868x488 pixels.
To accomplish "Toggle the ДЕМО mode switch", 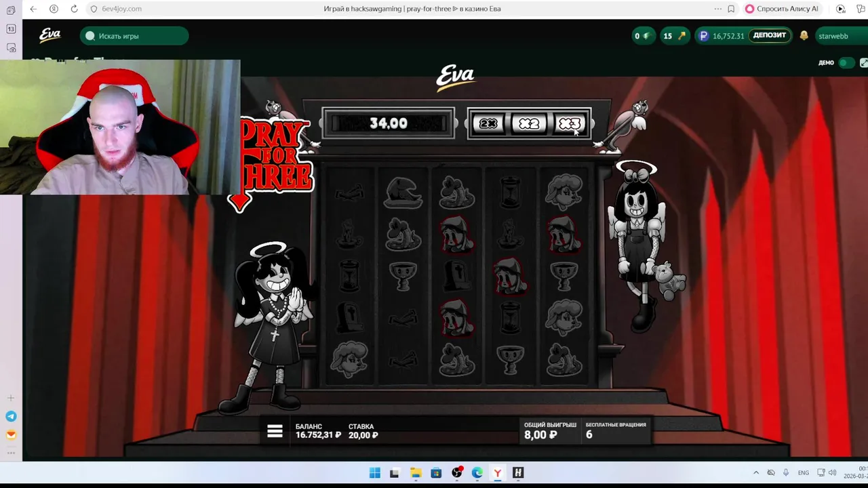I will pos(846,63).
